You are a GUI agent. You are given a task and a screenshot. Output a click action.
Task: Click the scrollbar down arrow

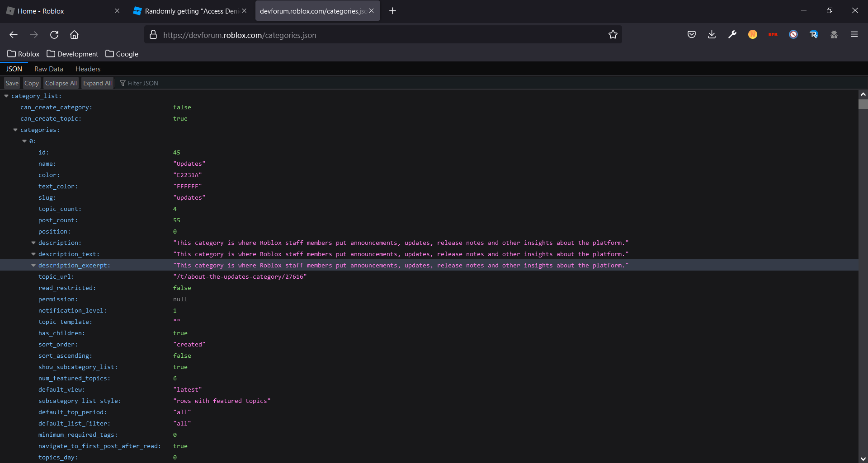pos(863,458)
